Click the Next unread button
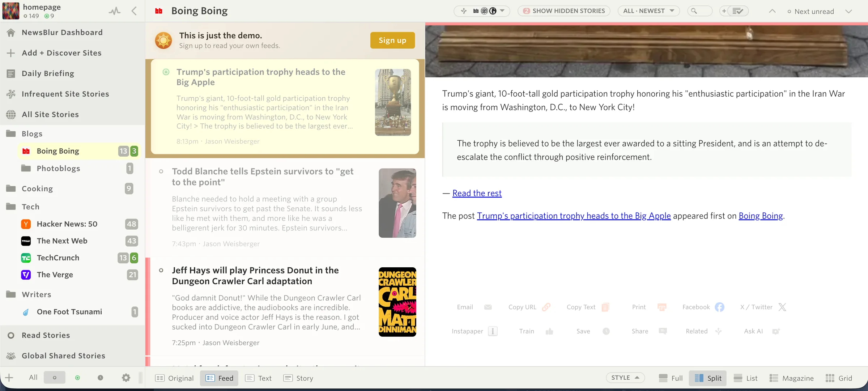This screenshot has height=391, width=868. point(810,11)
